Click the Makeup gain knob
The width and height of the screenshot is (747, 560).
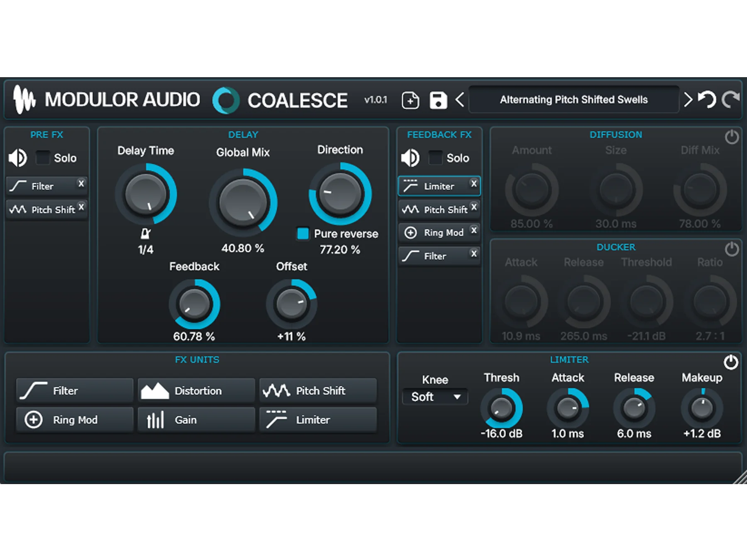[x=702, y=408]
